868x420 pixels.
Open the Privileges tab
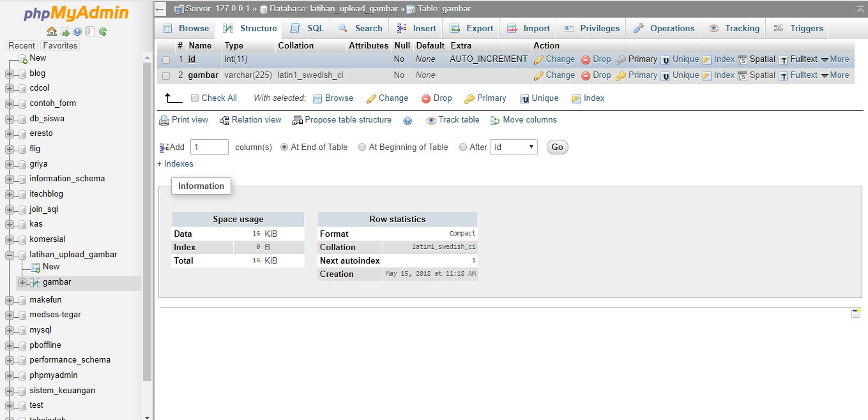pyautogui.click(x=591, y=28)
